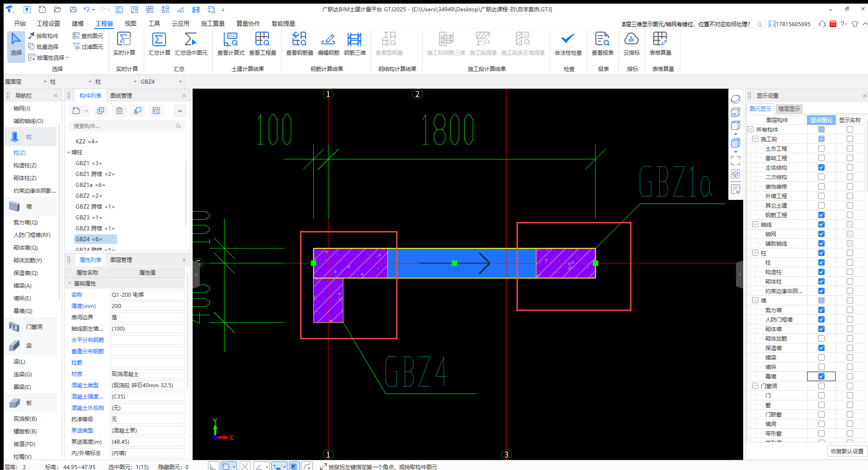
Task: Run 汇总选中图元 calculation
Action: coord(191,44)
